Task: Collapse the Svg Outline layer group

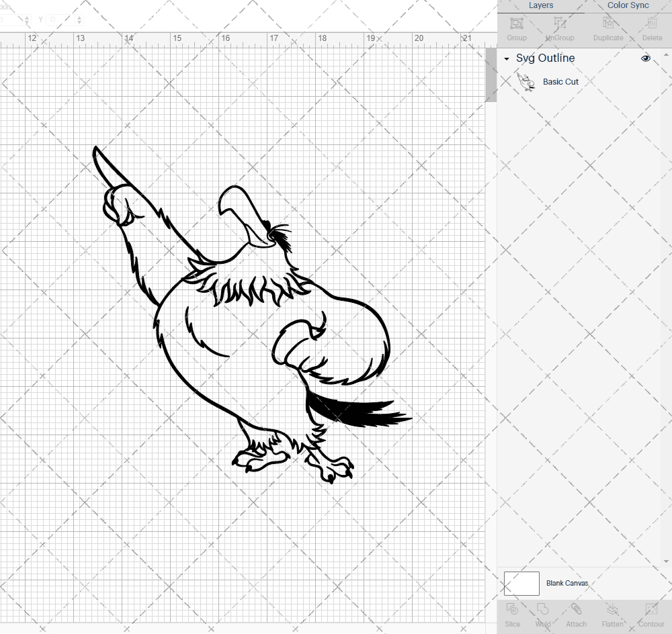Action: 506,58
